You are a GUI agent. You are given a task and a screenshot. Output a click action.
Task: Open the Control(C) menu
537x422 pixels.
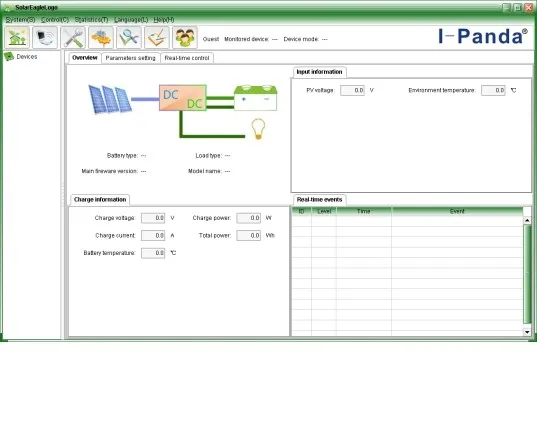55,20
